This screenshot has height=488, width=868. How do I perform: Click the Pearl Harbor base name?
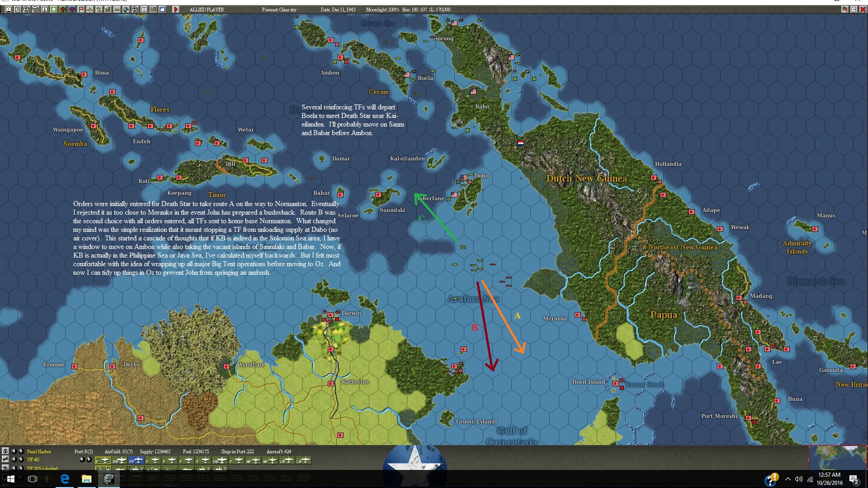click(39, 451)
